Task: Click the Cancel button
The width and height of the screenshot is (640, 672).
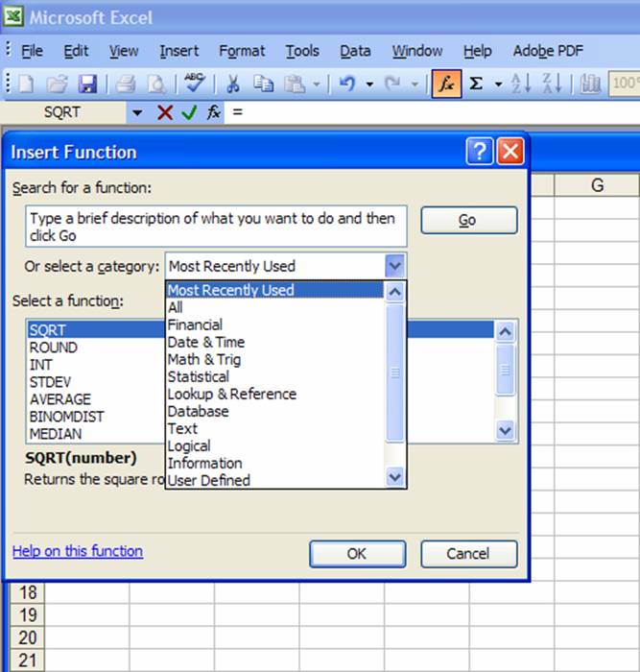Action: tap(469, 554)
